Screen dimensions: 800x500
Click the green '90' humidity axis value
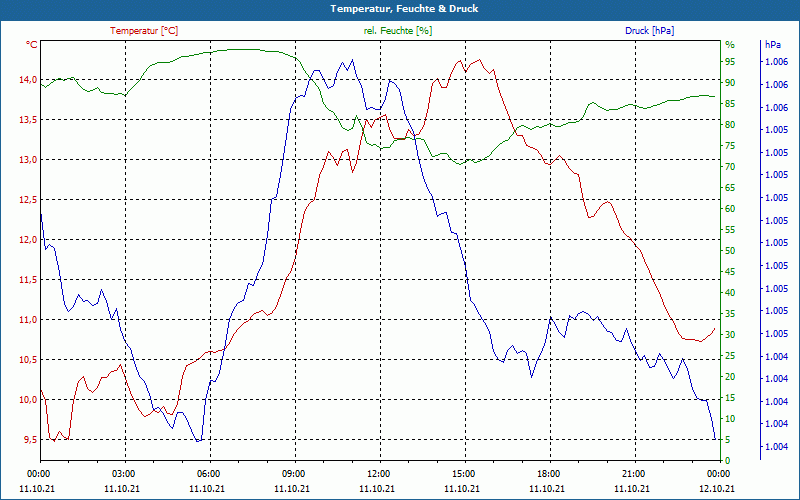pos(730,83)
